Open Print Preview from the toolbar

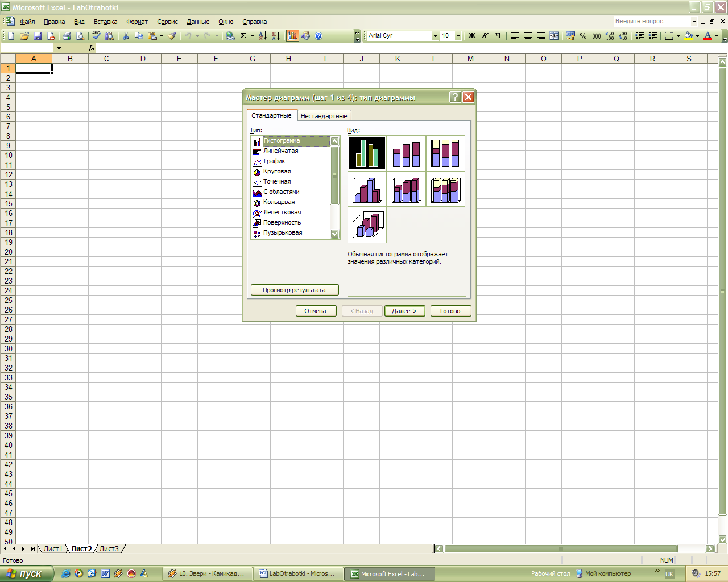click(80, 36)
